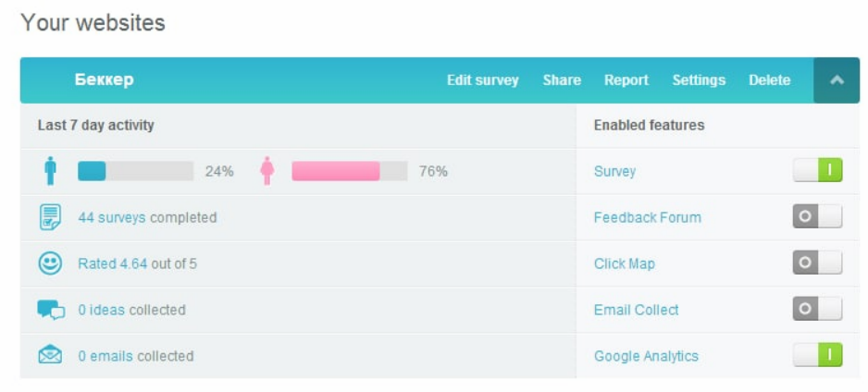Click the Rated 4.64 link

112,263
